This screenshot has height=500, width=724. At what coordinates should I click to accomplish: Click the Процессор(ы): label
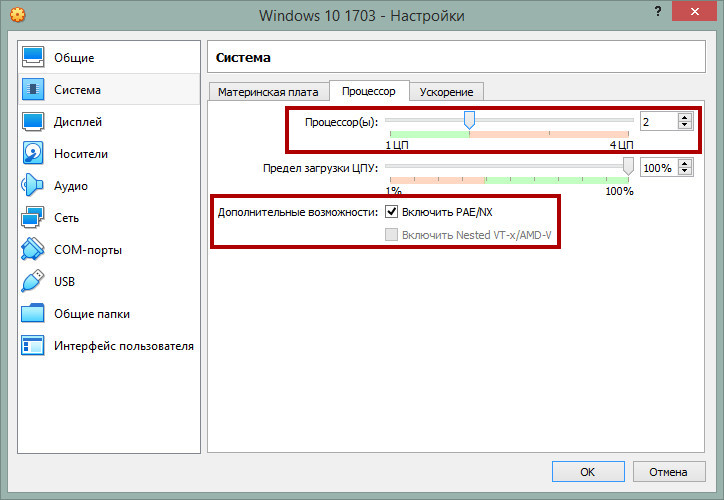341,122
